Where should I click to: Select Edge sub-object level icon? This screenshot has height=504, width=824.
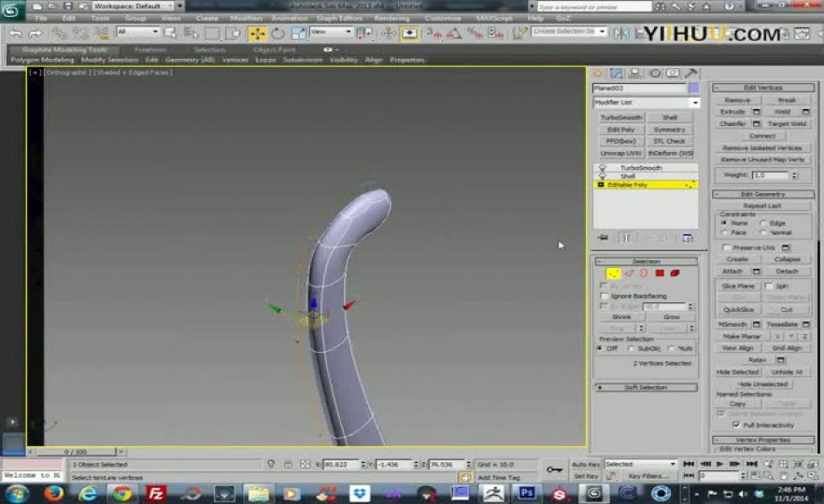[x=629, y=273]
